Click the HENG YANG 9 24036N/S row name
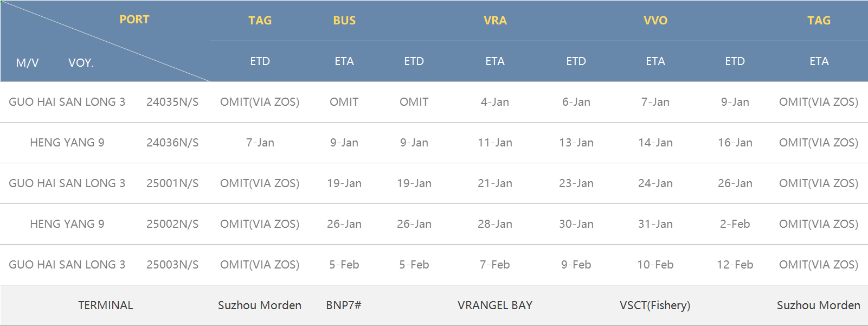Screen dimensions: 868x326 point(67,143)
